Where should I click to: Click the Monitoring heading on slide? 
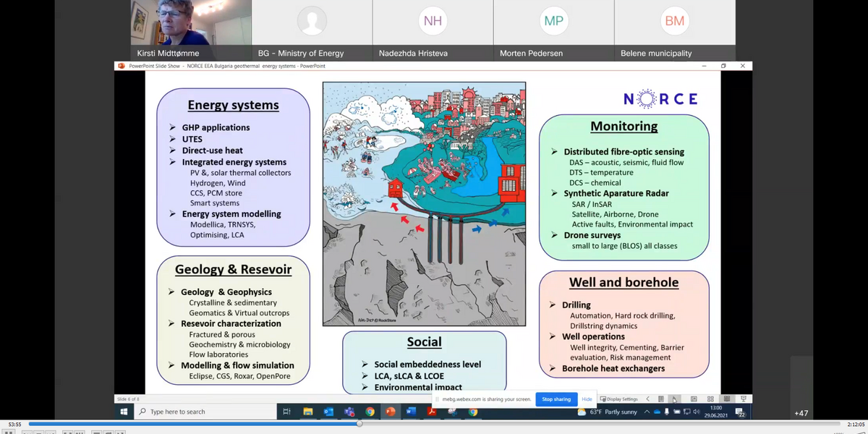(624, 127)
